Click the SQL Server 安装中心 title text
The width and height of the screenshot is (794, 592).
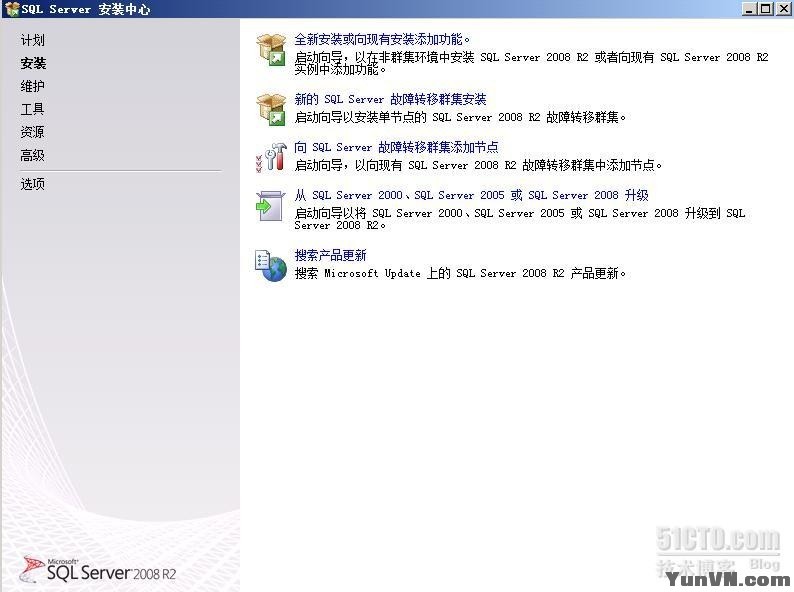click(x=86, y=9)
